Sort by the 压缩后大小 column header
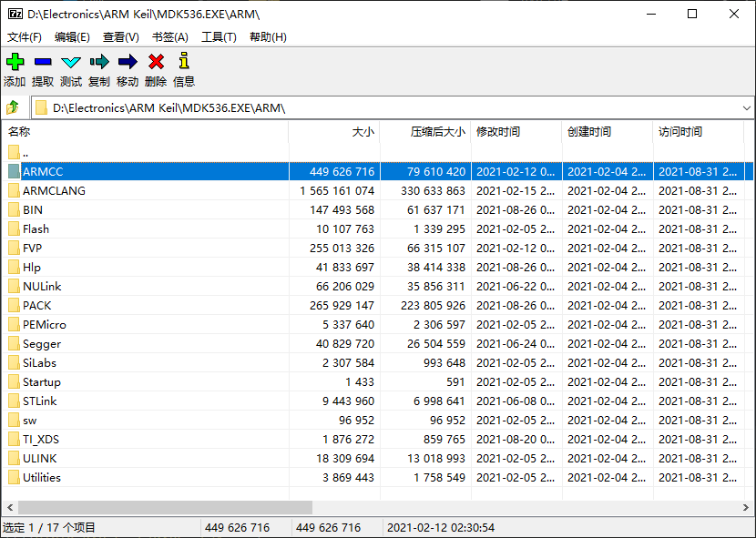756x538 pixels. [425, 132]
